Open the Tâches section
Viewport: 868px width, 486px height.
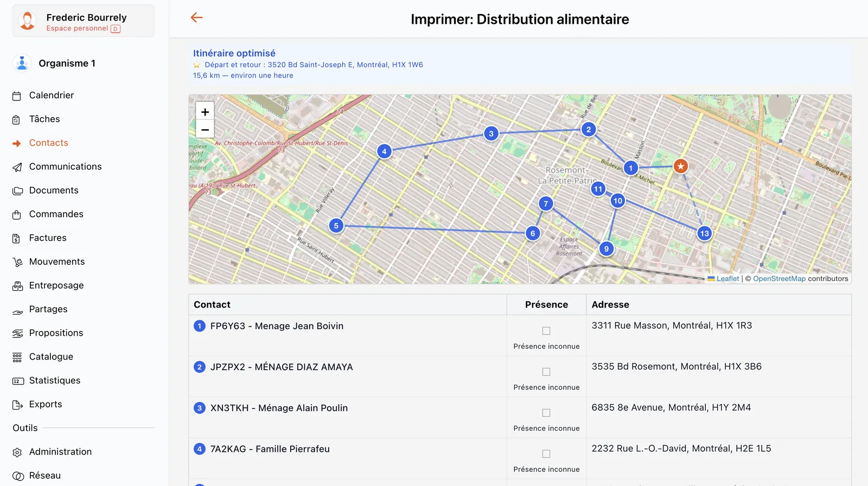point(44,119)
